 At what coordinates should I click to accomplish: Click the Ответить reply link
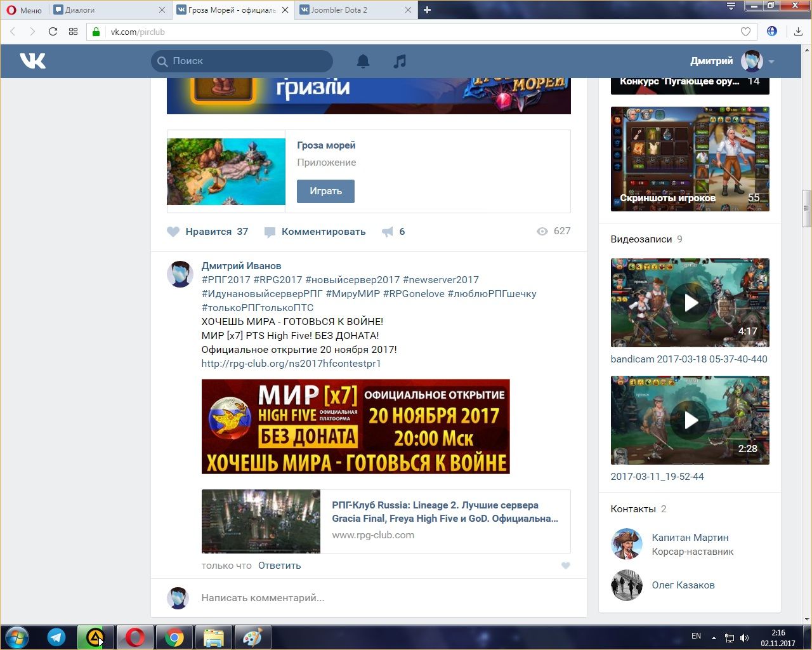point(279,566)
